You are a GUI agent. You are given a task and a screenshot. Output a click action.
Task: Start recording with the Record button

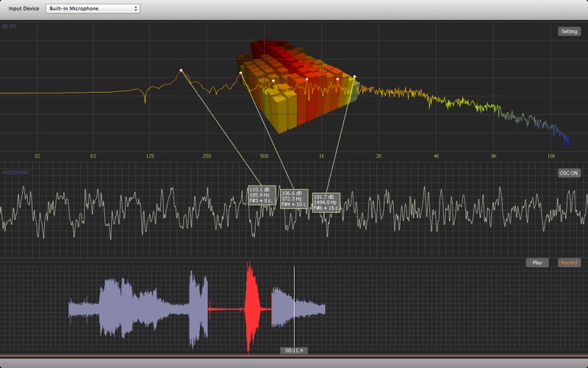569,263
